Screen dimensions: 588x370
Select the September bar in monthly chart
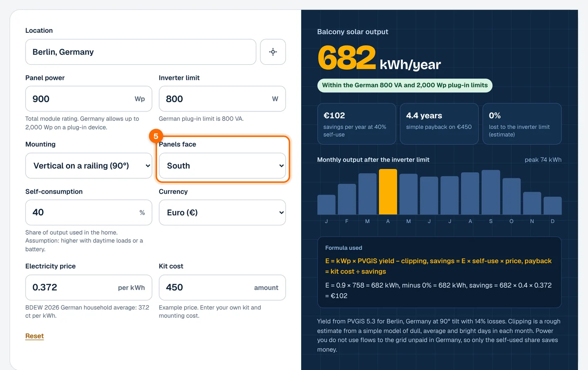pyautogui.click(x=491, y=192)
